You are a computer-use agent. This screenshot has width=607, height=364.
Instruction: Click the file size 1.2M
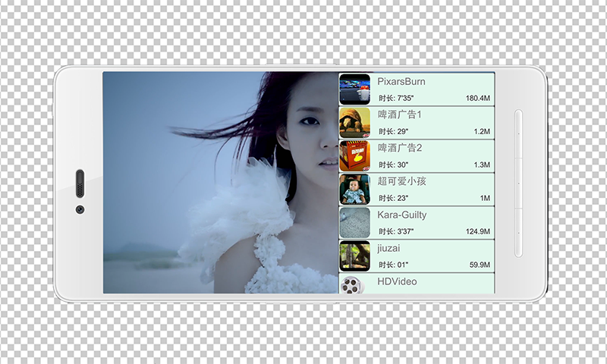point(482,131)
